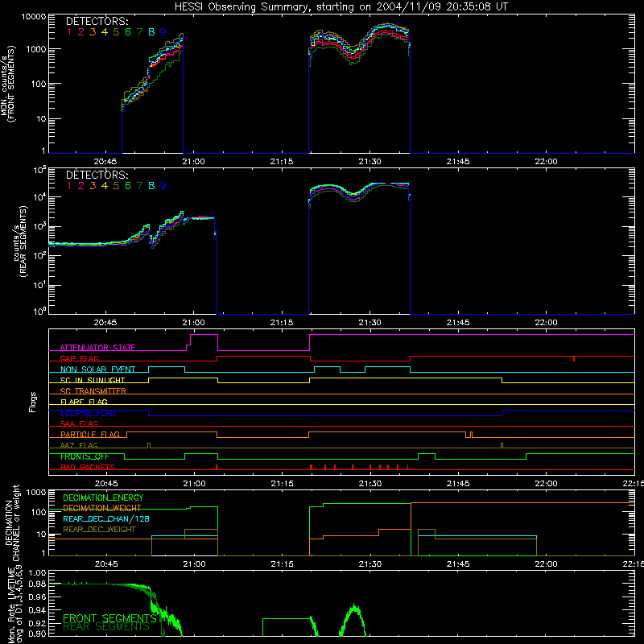
Task: Click the REAR_DEC_CHAN/128 legend label
Action: point(106,518)
